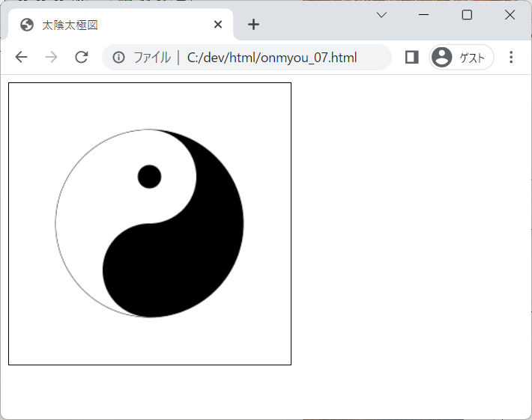Screen dimensions: 532x420
Task: Maximize the browser window
Action: [x=467, y=14]
